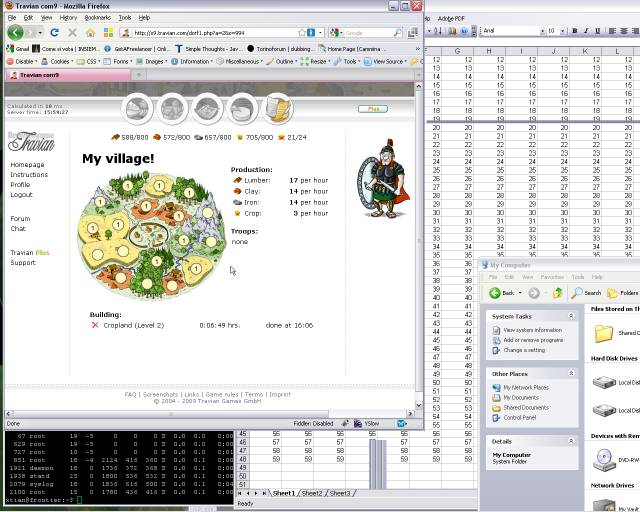Open the Profile link in Travian sidebar
Screen dimensions: 640x512
click(x=20, y=185)
